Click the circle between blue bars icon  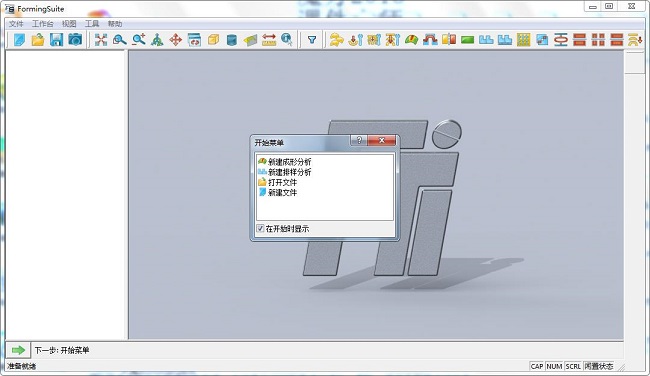click(561, 40)
